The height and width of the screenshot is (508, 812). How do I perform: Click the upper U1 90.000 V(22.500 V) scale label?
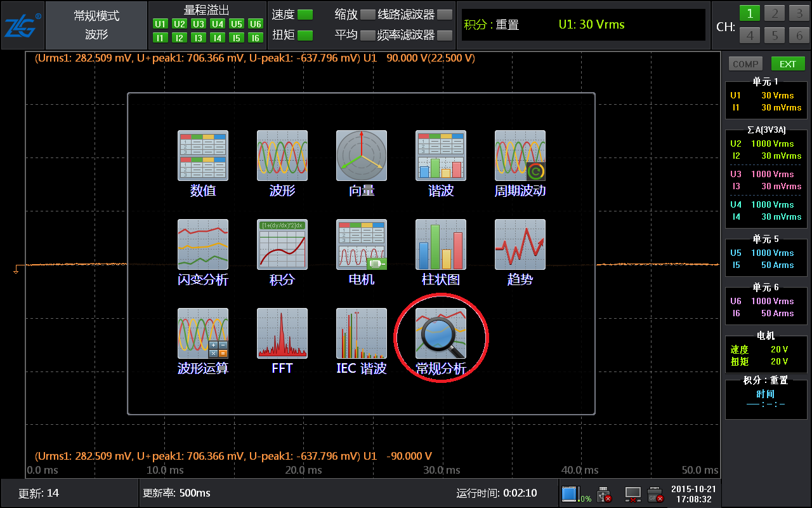[419, 58]
